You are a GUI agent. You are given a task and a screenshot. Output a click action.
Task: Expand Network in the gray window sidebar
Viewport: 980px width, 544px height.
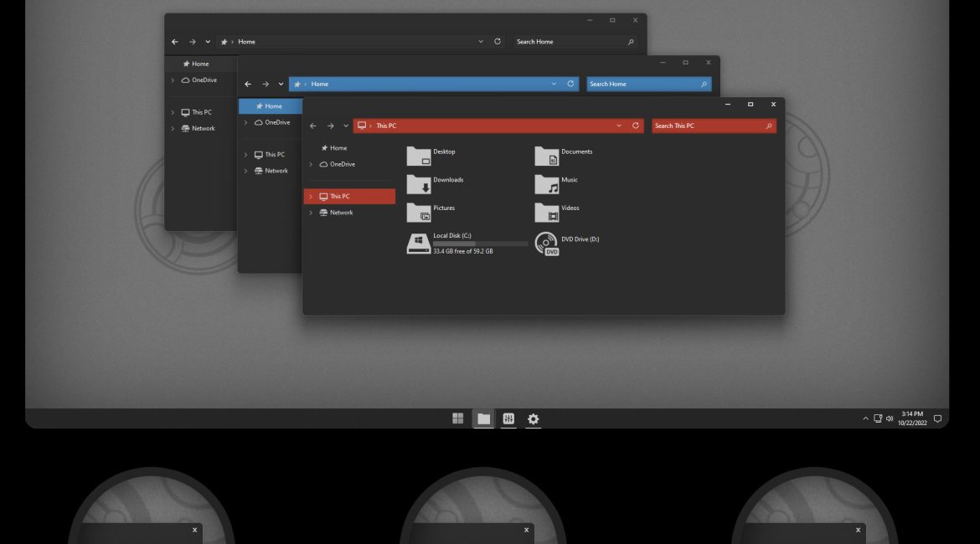pos(173,129)
